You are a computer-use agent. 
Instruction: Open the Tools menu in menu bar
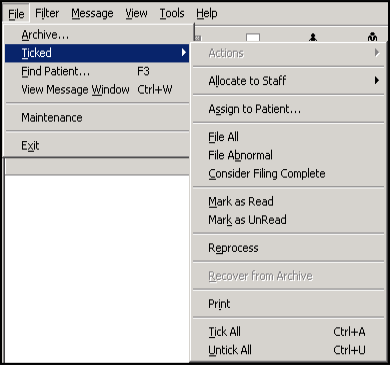[x=172, y=13]
